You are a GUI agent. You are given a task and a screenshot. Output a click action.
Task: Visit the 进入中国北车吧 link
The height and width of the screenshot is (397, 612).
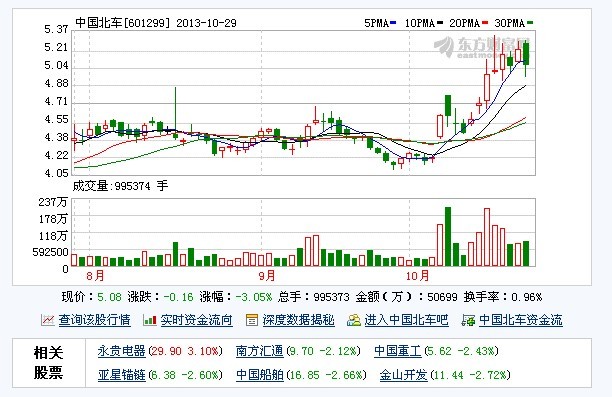pyautogui.click(x=406, y=320)
